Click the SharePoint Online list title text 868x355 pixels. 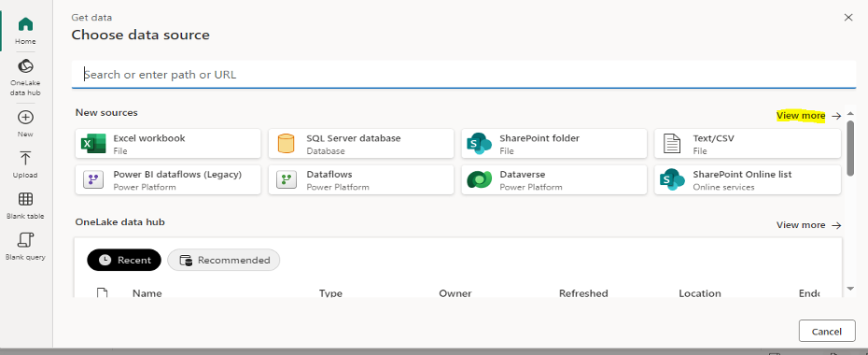(742, 175)
